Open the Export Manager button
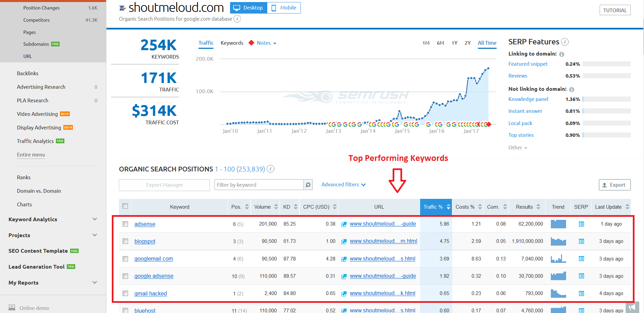644x313 pixels. [164, 185]
